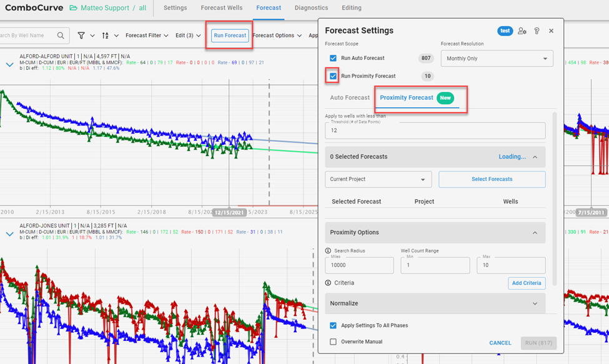Go to the Settings tab
Screen dimensions: 609x364
click(x=175, y=7)
